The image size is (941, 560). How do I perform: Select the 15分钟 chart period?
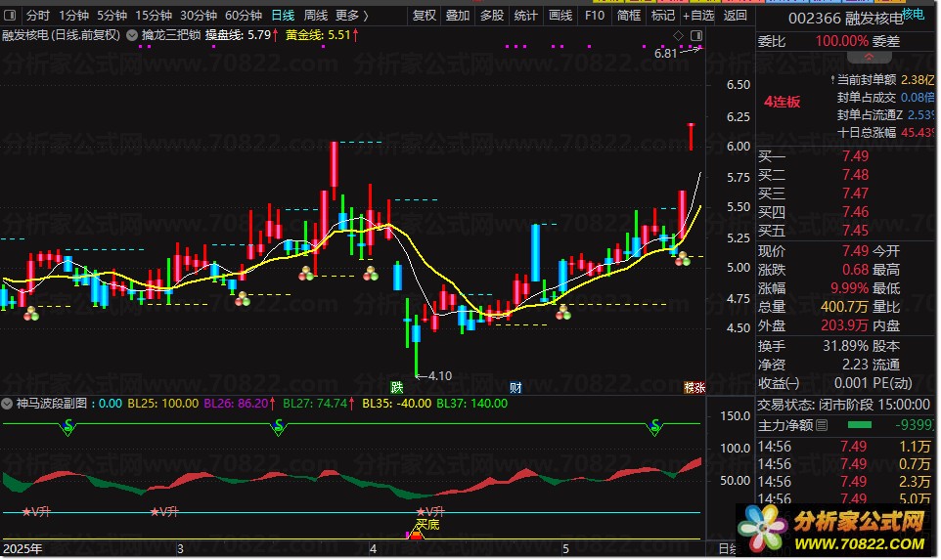coord(154,16)
